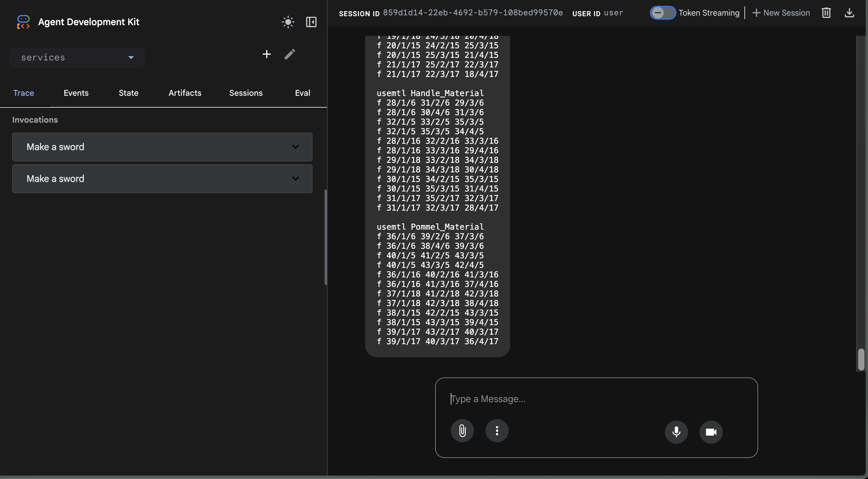This screenshot has height=479, width=868.
Task: Start voice input with the microphone icon
Action: click(x=676, y=432)
